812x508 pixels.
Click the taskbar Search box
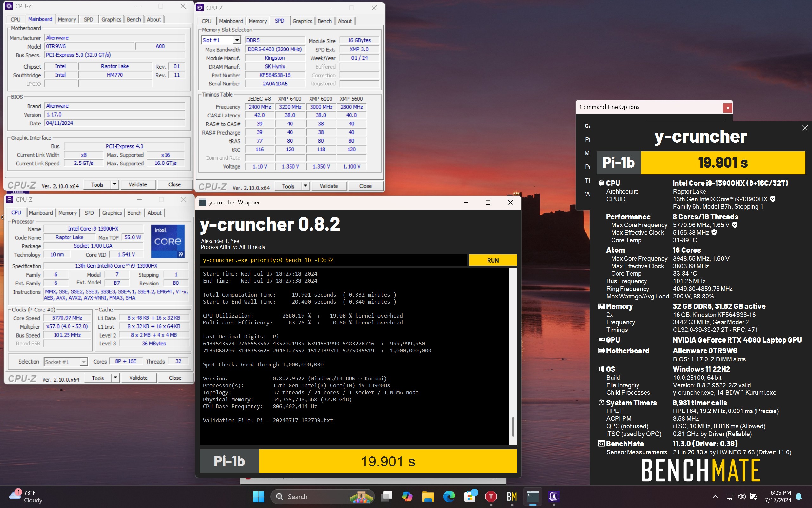(322, 496)
